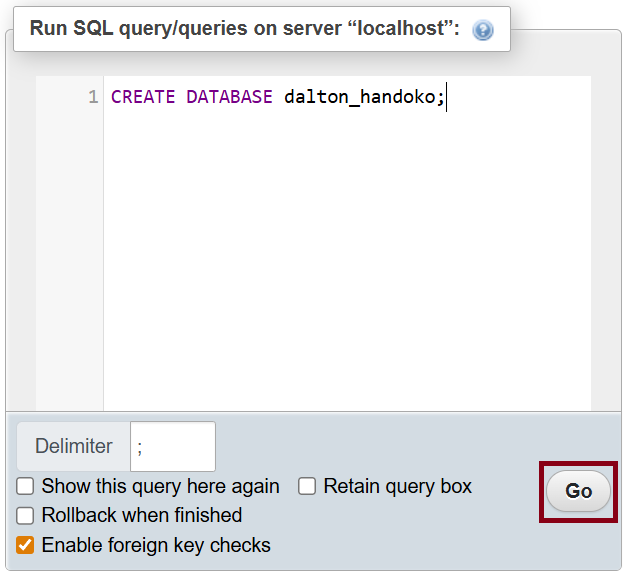This screenshot has width=623, height=572.
Task: Focus the Delimiter input field
Action: pos(173,446)
